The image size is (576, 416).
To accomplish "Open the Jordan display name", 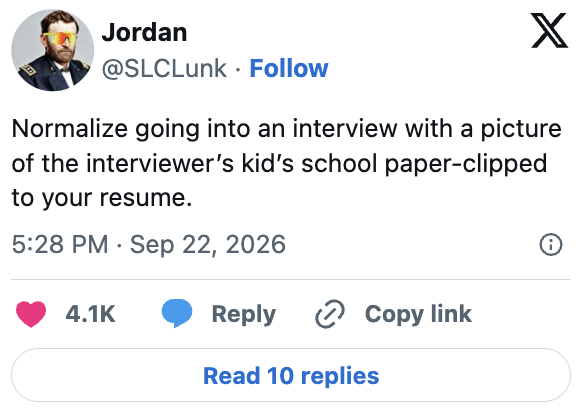I will [144, 32].
